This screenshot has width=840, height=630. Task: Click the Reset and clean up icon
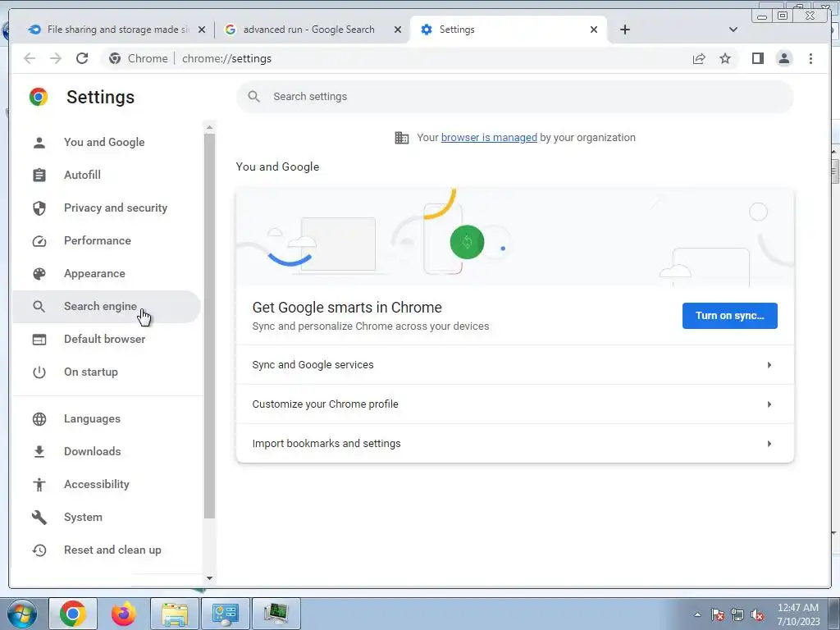click(39, 550)
